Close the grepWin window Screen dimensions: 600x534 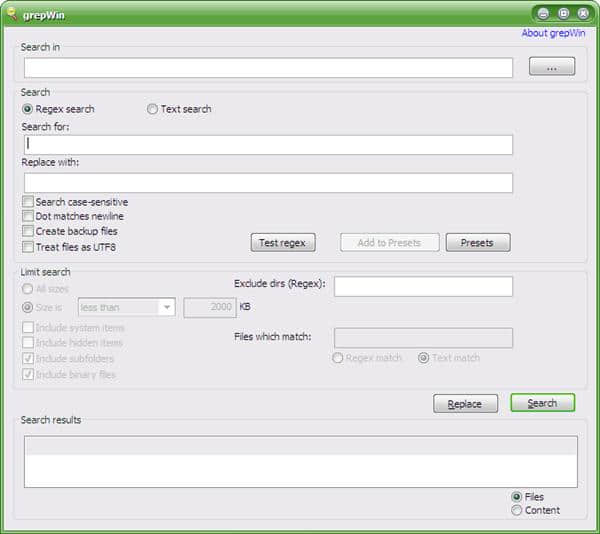[583, 14]
